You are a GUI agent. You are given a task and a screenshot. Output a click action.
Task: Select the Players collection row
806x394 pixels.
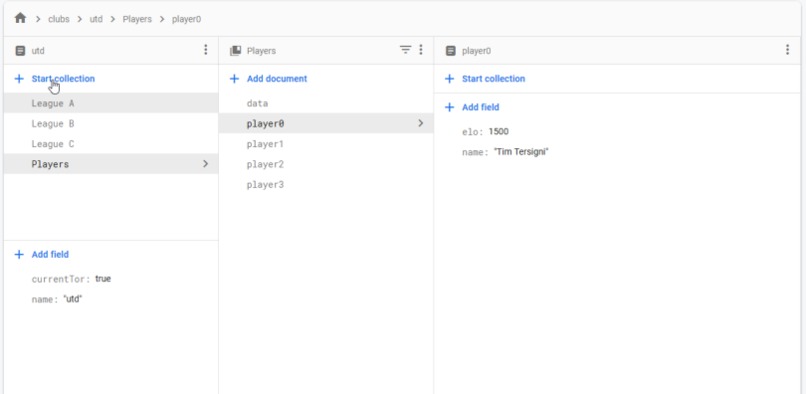(111, 164)
